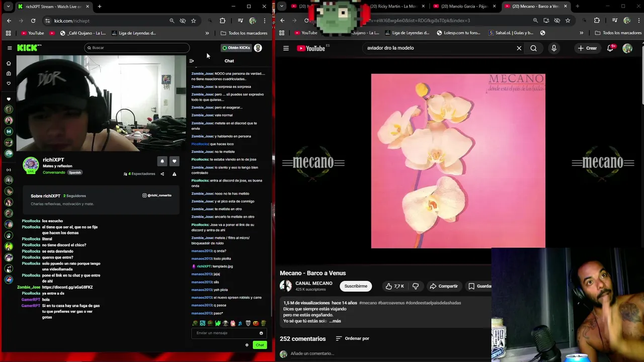Click Liga de Leyendas bookmark in Kick window
Screen dimensions: 644x362
(x=134, y=33)
